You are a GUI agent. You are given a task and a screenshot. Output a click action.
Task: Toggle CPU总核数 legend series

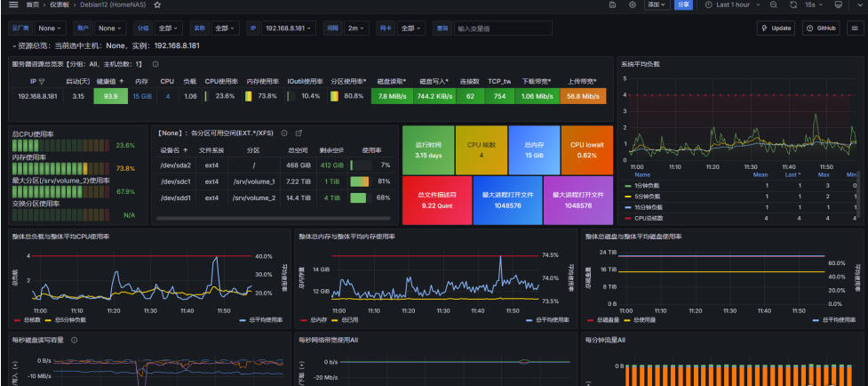(x=647, y=217)
